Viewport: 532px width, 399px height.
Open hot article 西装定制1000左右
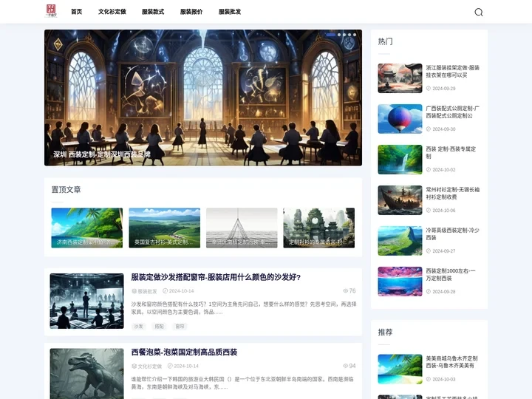tap(451, 274)
